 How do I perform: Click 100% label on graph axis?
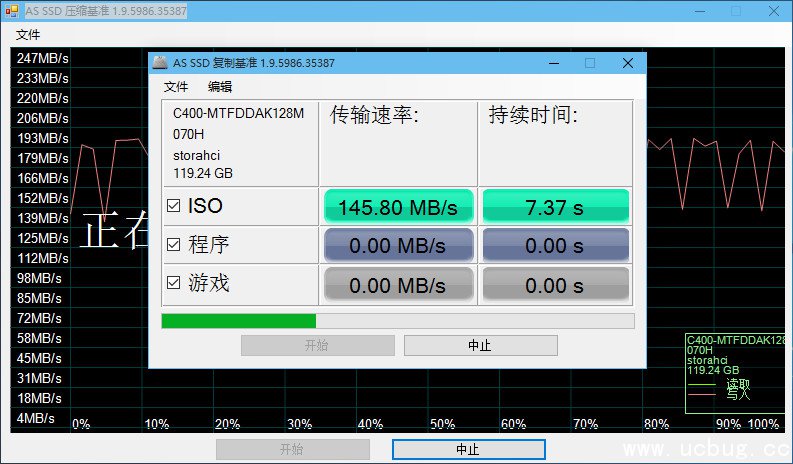(764, 424)
